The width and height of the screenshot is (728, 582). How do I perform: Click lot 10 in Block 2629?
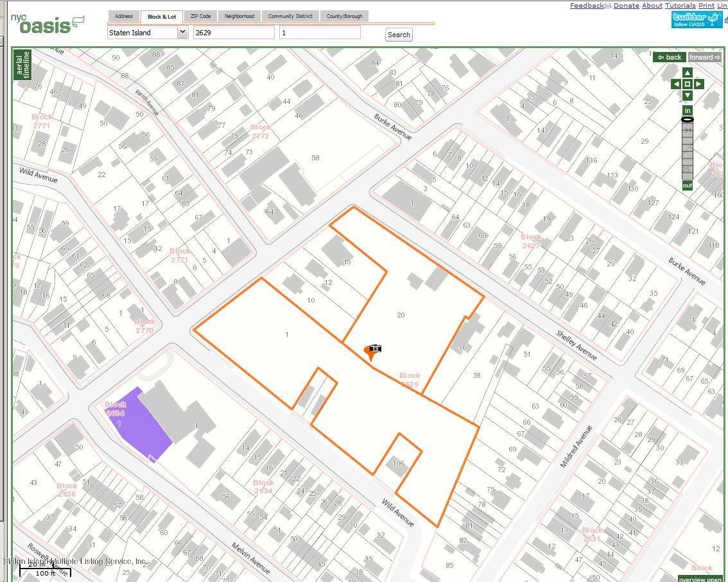pos(311,300)
